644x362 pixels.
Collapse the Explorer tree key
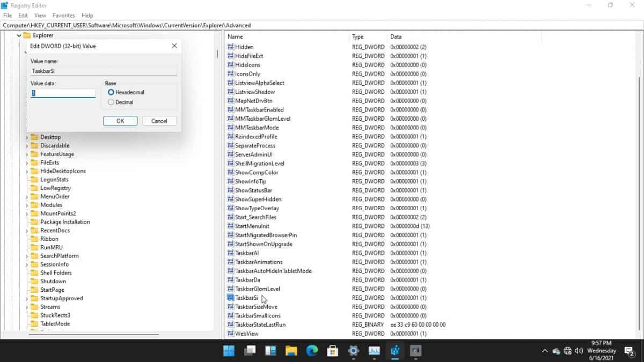[19, 35]
